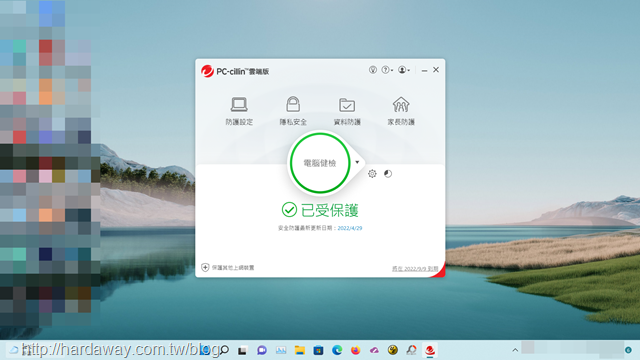The image size is (640, 360).
Task: Open Microsoft Store from taskbar
Action: (318, 350)
